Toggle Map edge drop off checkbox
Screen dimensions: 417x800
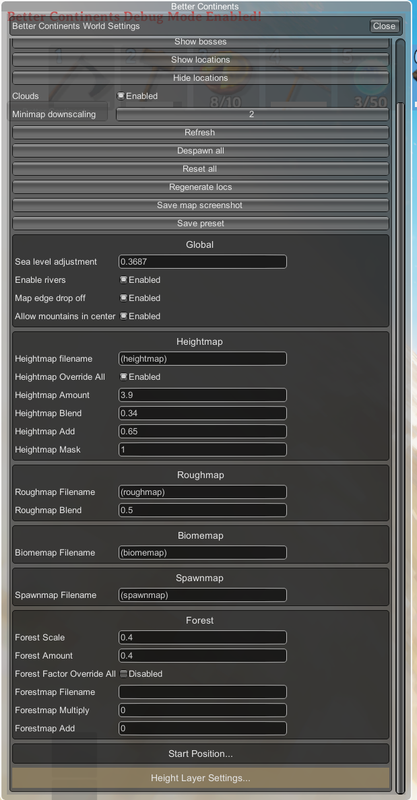[123, 298]
